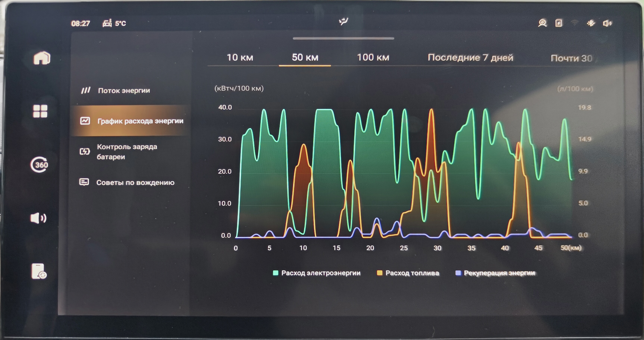Tap the Bluetooth status icon
This screenshot has width=644, height=340.
(x=591, y=23)
